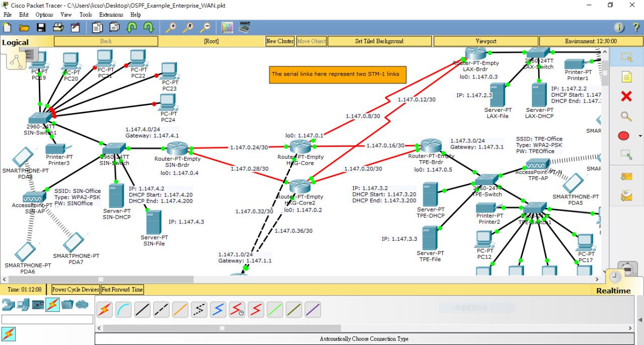Image resolution: width=644 pixels, height=345 pixels.
Task: Create a new file via New icon
Action: 7,27
